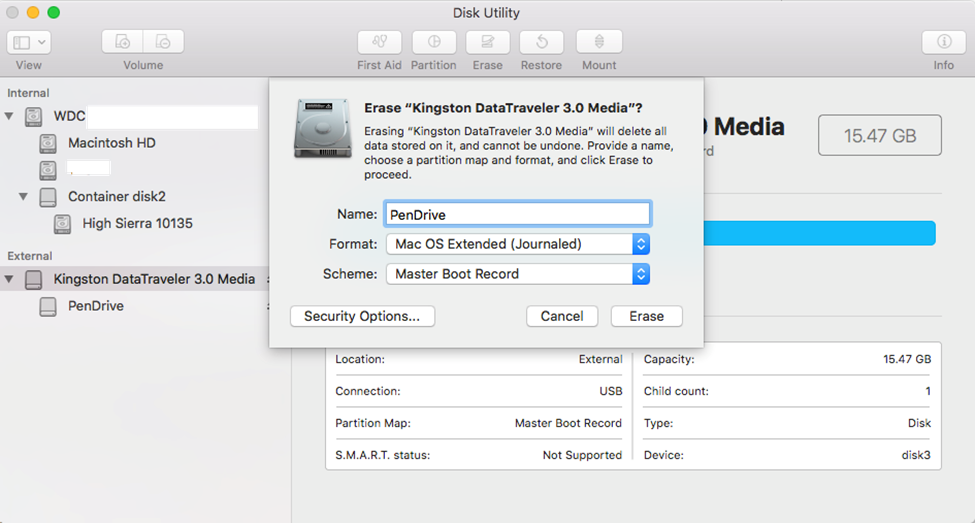Collapse the WDC disk tree
Image resolution: width=975 pixels, height=523 pixels.
(9, 116)
